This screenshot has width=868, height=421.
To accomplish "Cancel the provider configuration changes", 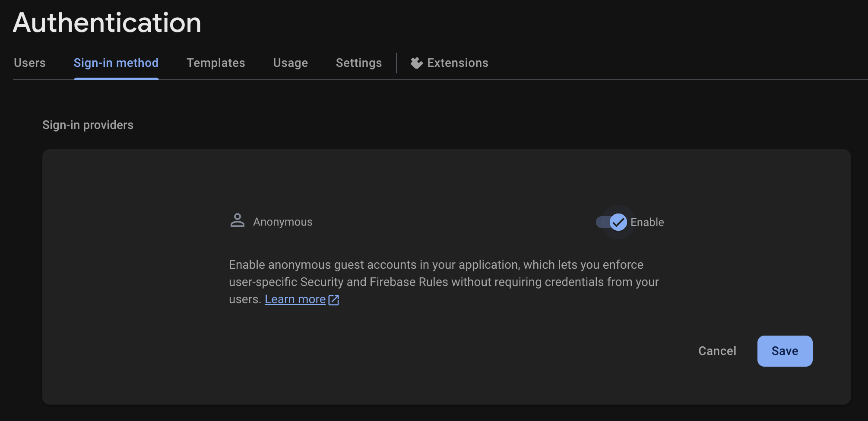I will pyautogui.click(x=717, y=351).
